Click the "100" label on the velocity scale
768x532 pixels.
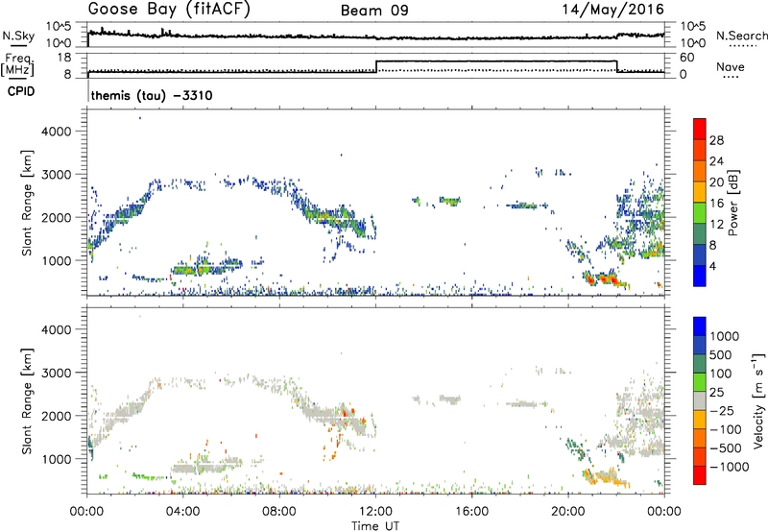(x=721, y=374)
